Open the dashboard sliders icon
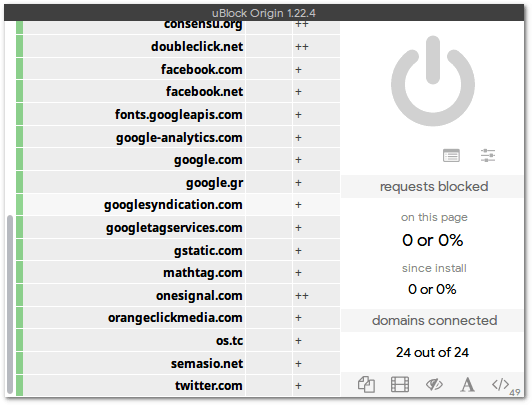The width and height of the screenshot is (532, 405). 488,155
